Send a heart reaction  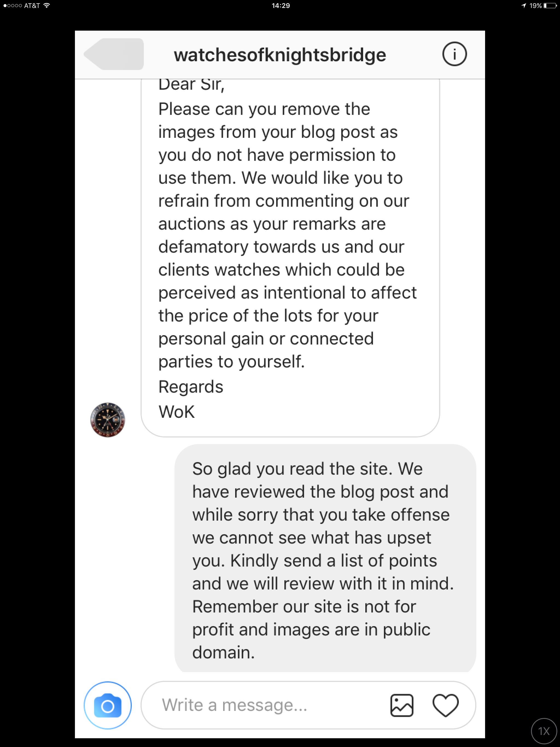tap(445, 705)
